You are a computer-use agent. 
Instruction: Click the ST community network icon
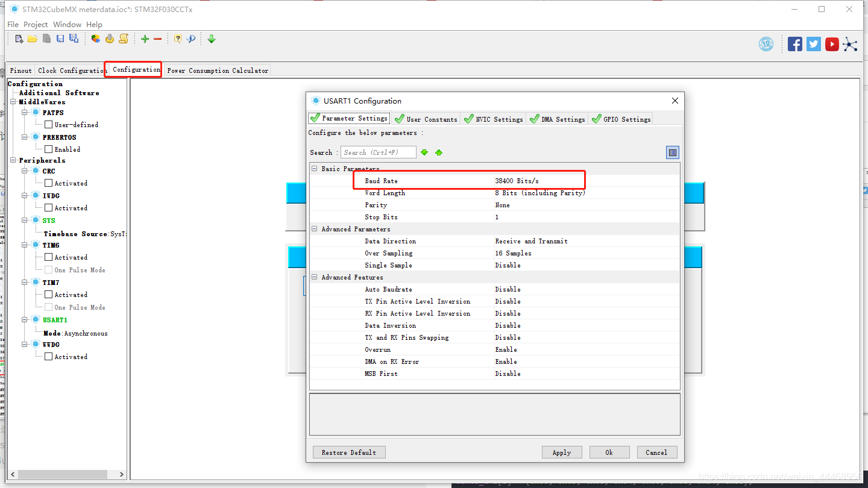pyautogui.click(x=850, y=44)
